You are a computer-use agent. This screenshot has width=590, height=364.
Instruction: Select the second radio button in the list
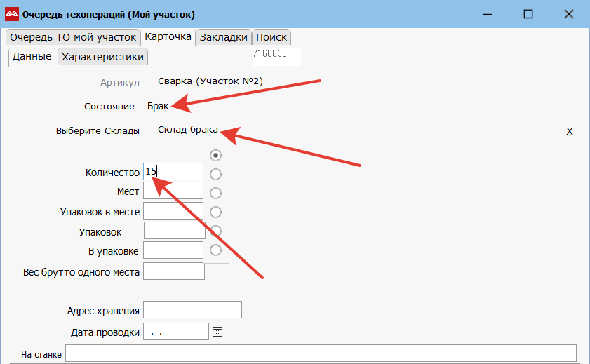tap(216, 174)
